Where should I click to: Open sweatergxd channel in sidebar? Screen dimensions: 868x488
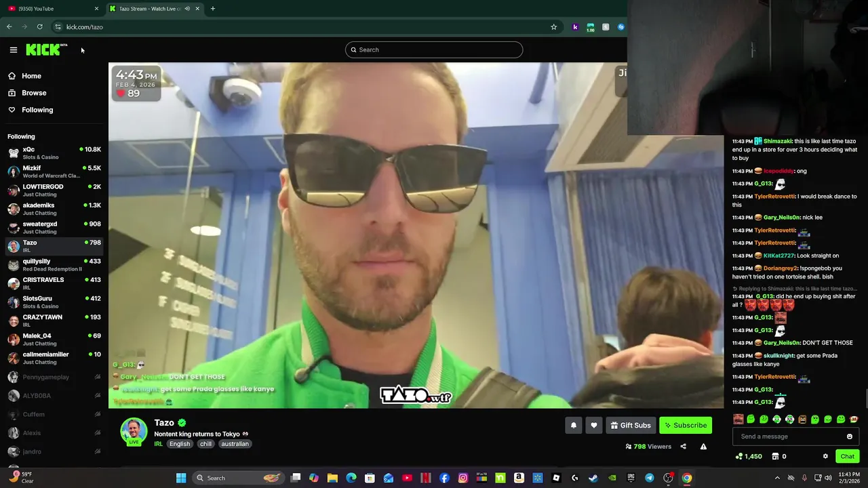point(54,228)
